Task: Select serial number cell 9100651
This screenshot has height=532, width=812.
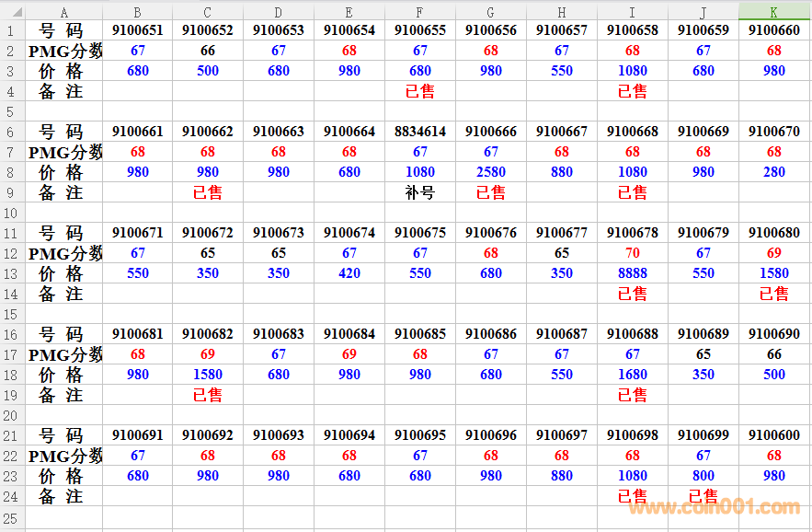Action: coord(137,30)
